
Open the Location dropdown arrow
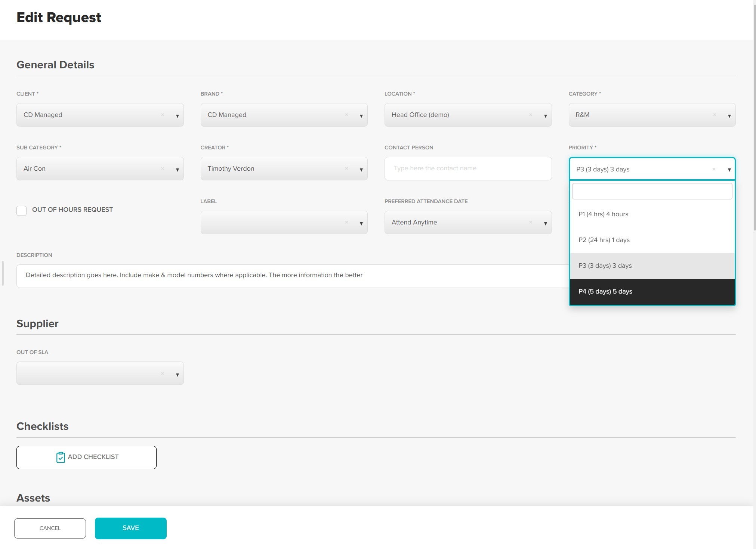pyautogui.click(x=545, y=116)
